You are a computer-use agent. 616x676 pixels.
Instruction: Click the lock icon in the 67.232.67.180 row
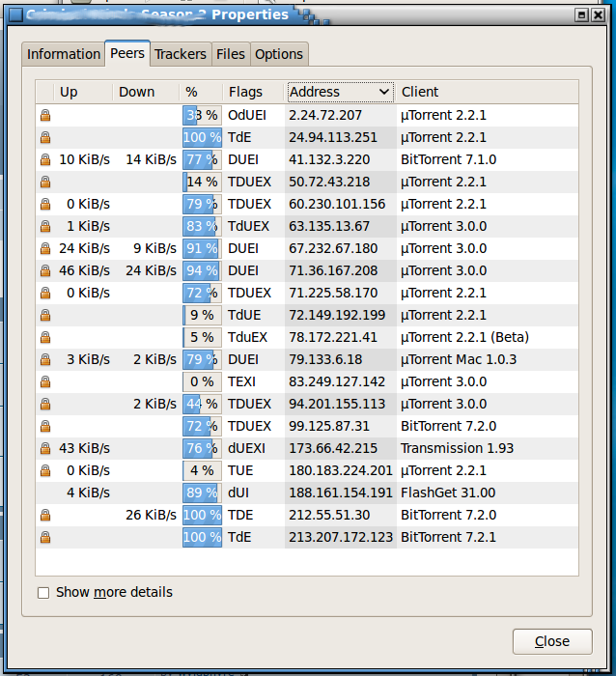point(45,248)
